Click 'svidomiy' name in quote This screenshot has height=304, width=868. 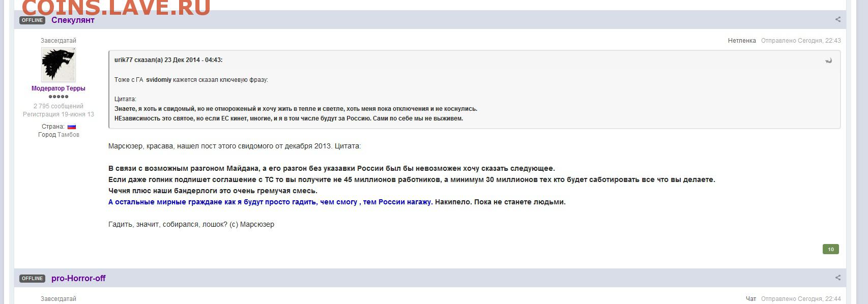[x=159, y=80]
